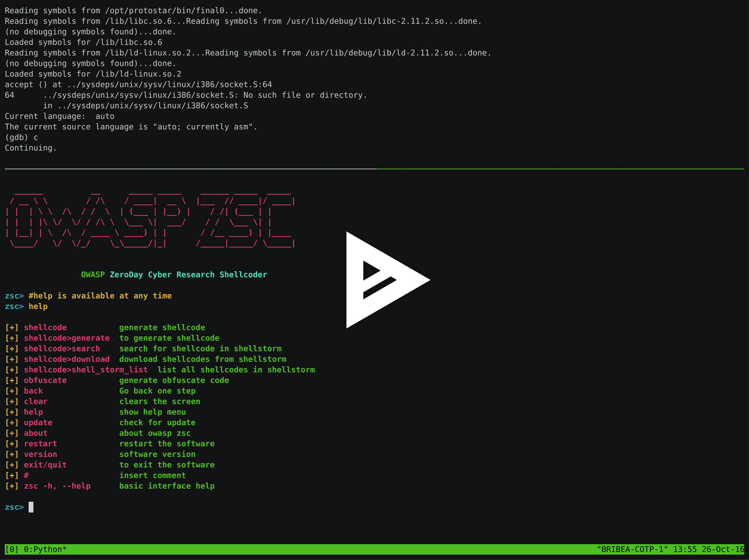Click 'show help menu' description
Viewport: 749px width, 560px height.
[x=153, y=412]
